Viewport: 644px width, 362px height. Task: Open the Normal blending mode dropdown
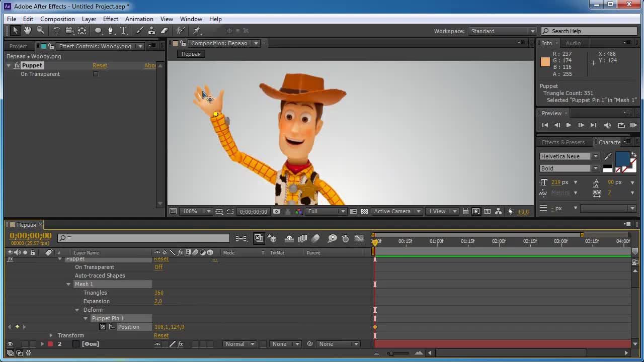pyautogui.click(x=240, y=344)
